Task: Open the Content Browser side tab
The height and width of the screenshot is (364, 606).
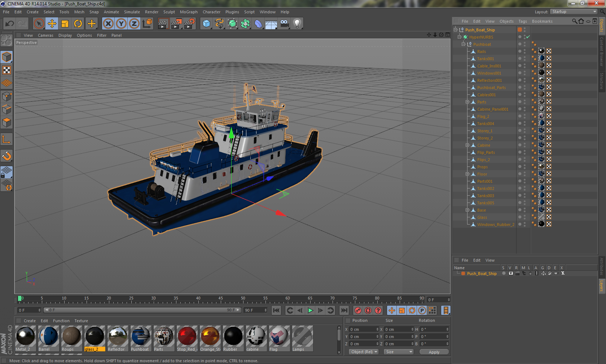Action: click(602, 52)
